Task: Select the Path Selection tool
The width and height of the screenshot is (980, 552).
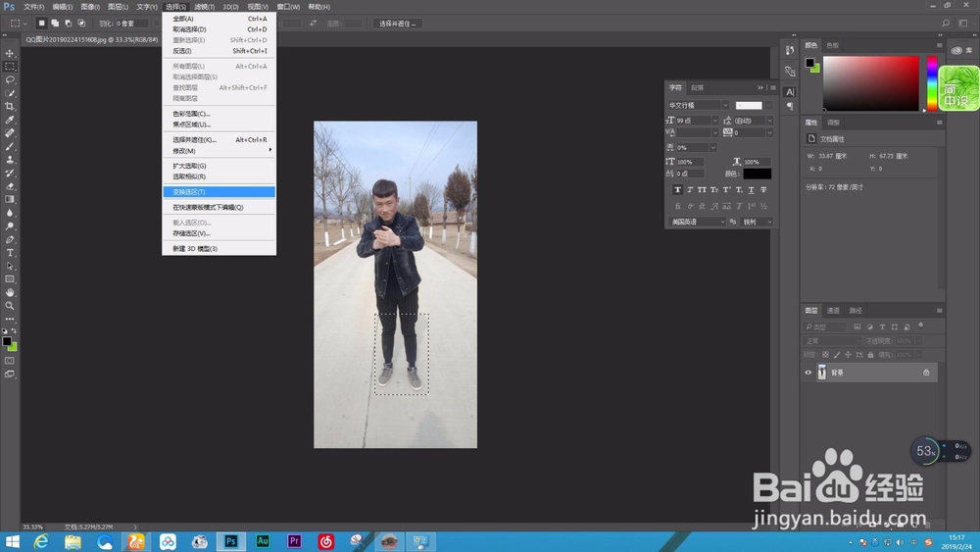Action: (x=10, y=267)
